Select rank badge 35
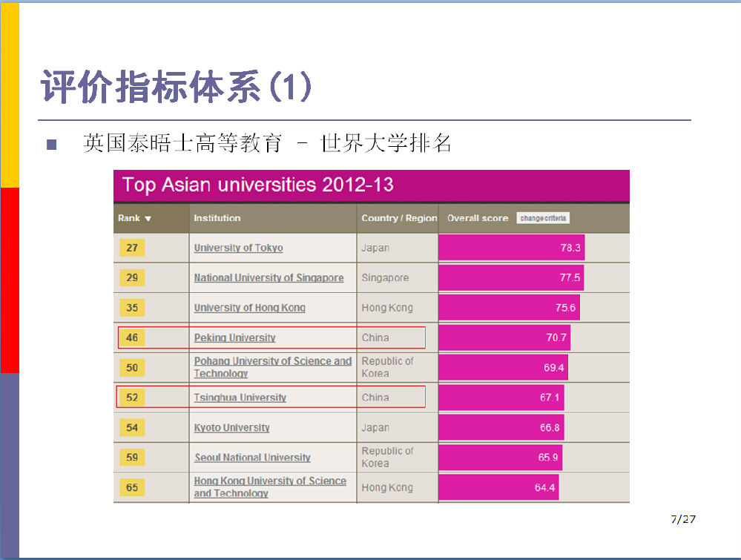Screen dimensions: 741x560 [x=132, y=308]
